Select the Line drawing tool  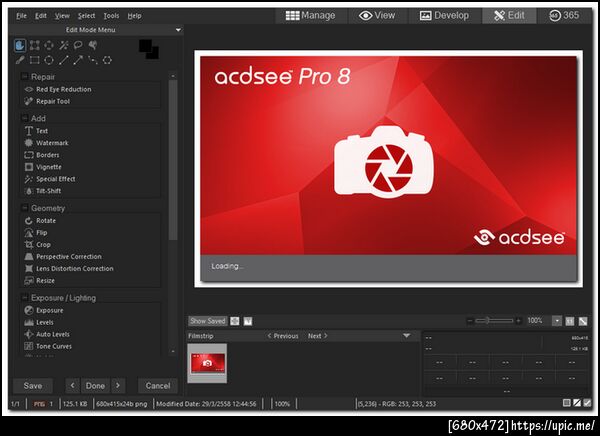(64, 60)
